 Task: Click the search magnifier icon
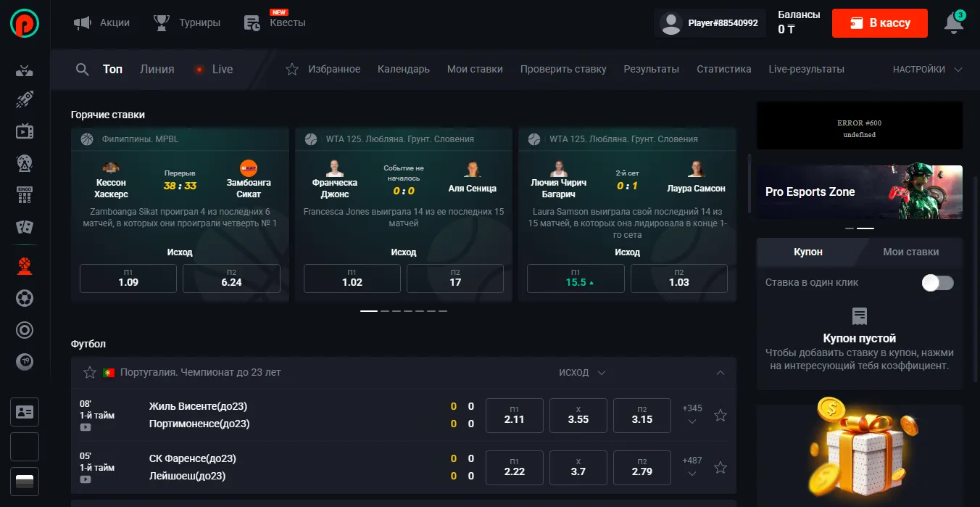[x=83, y=70]
